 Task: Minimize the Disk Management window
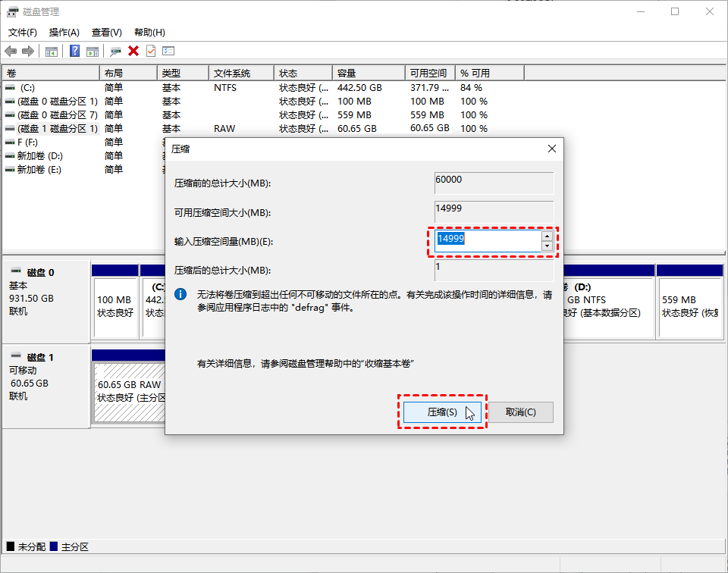click(641, 11)
